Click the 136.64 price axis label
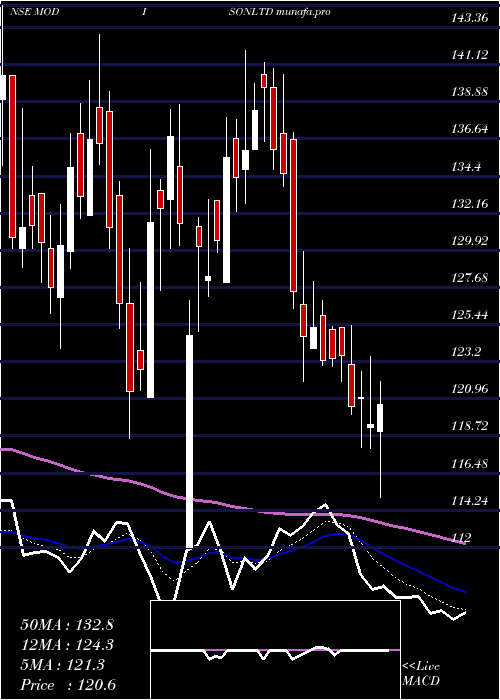 (469, 129)
